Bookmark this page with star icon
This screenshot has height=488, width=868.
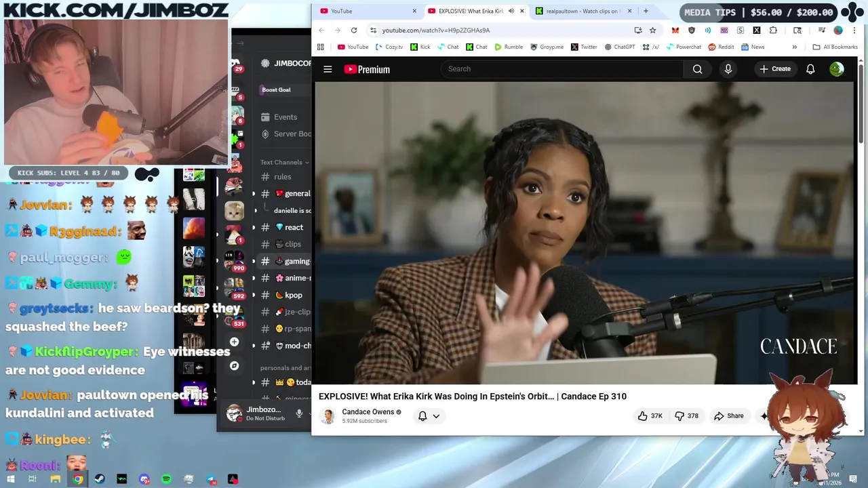click(652, 30)
